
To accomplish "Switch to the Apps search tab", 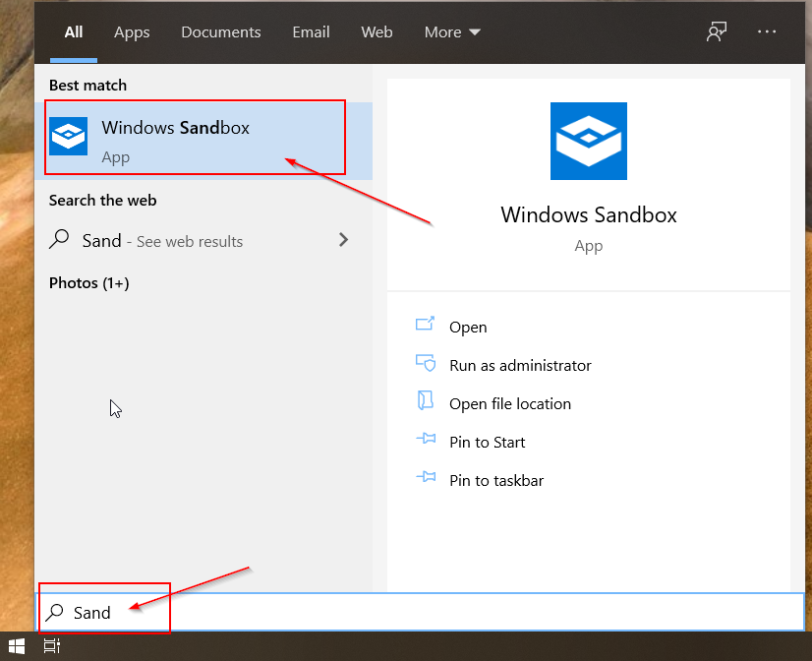I will [132, 32].
